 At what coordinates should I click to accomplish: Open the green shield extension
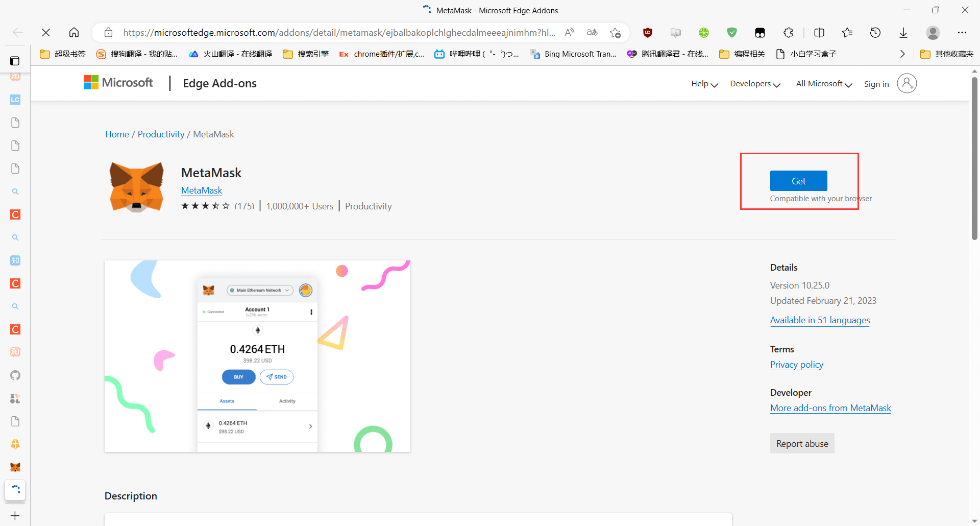[x=732, y=33]
